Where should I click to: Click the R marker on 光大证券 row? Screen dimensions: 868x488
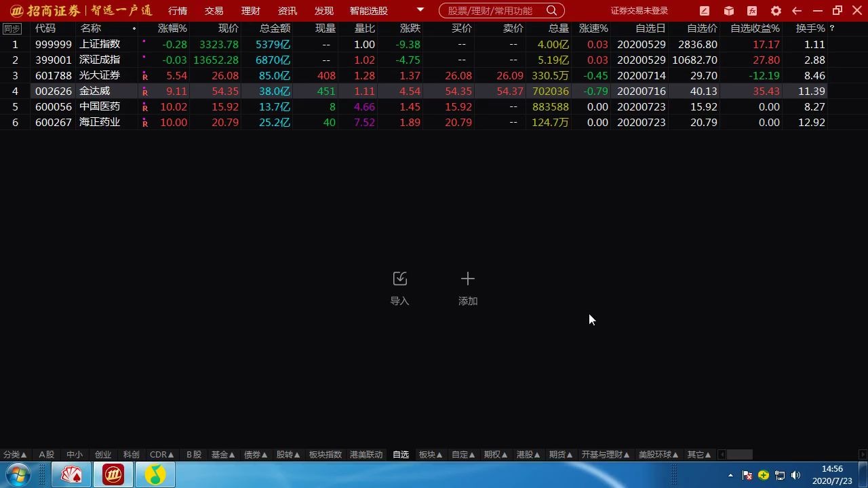[x=145, y=77]
